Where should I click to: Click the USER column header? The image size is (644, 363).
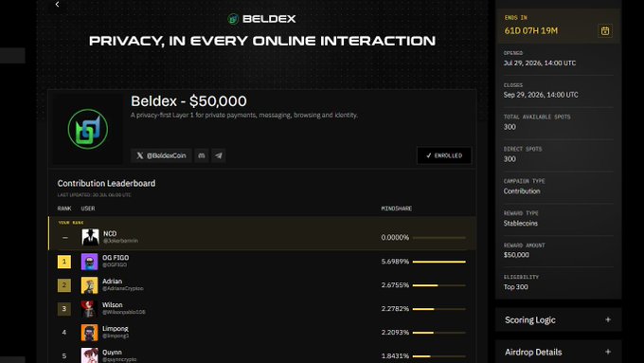pyautogui.click(x=88, y=209)
